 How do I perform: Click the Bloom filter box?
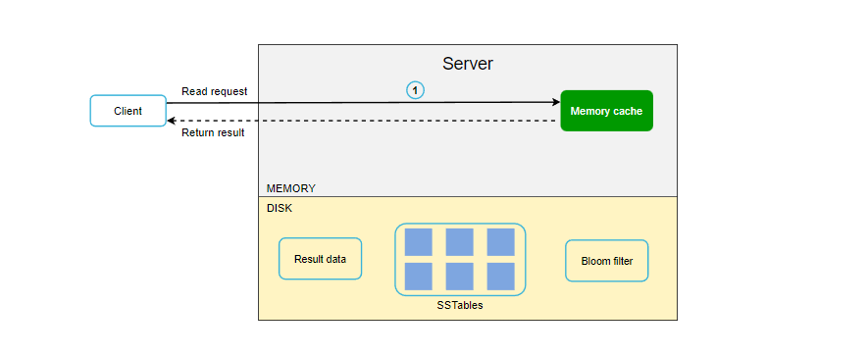click(607, 261)
